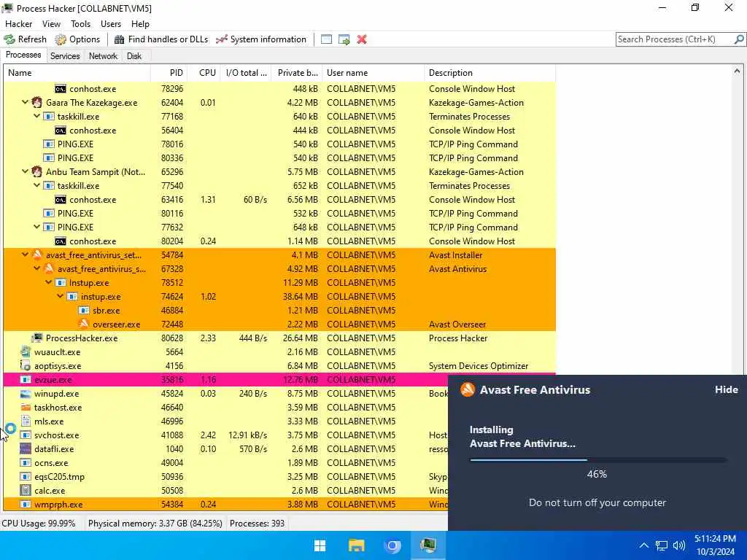Collapse Instup.exe node with PID 78512
Screen dimensions: 747x560
coord(49,283)
